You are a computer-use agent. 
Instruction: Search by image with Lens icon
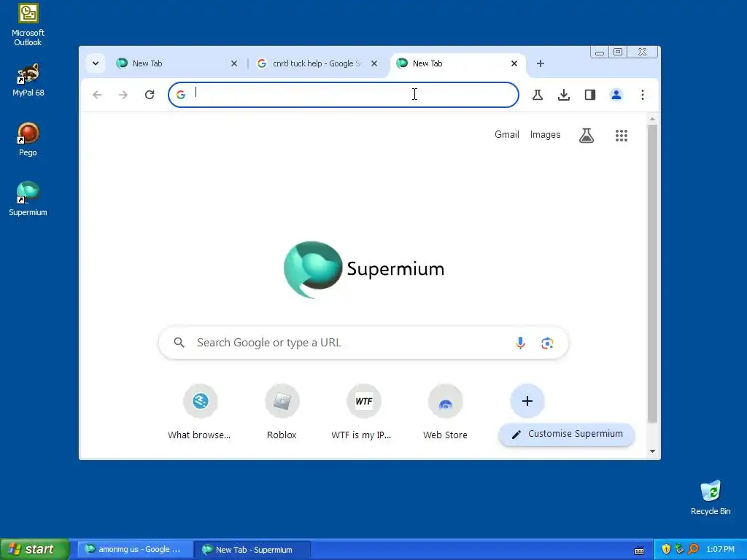(547, 343)
